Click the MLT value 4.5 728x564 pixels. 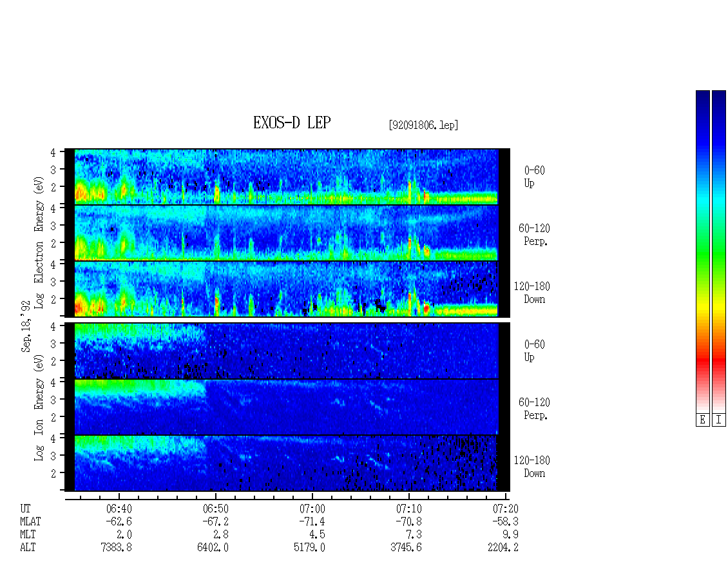[317, 534]
